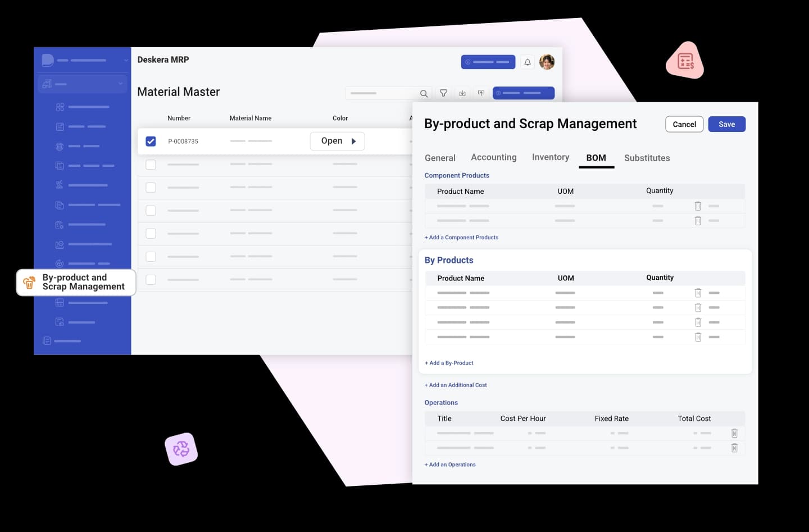Screen dimensions: 809x532
Task: Click the upload export icon
Action: (481, 93)
